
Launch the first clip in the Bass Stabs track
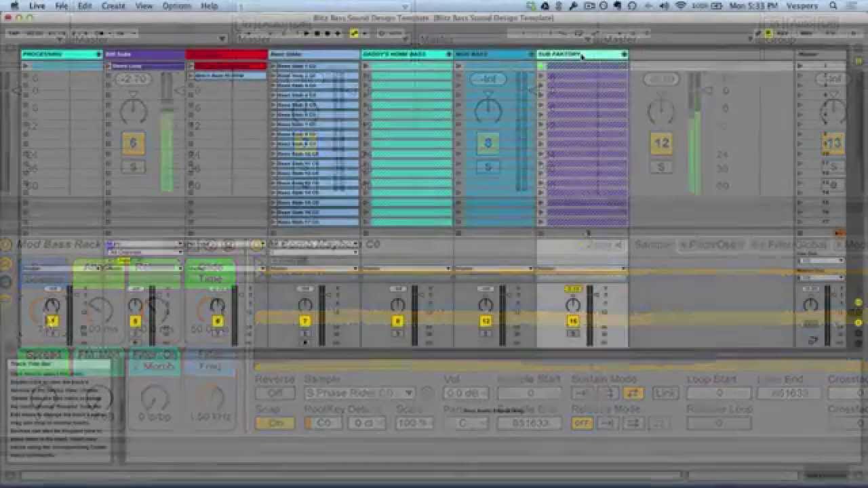pos(274,66)
